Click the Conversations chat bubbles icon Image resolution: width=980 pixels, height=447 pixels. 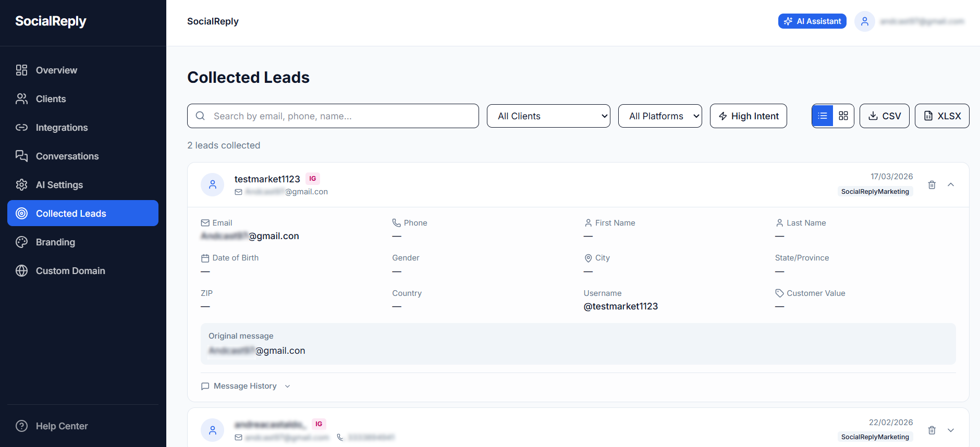point(21,156)
